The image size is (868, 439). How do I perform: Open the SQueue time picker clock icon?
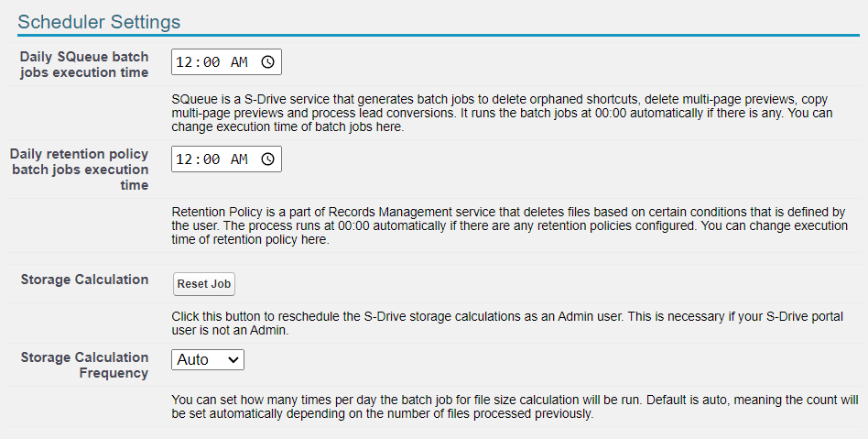coord(267,62)
